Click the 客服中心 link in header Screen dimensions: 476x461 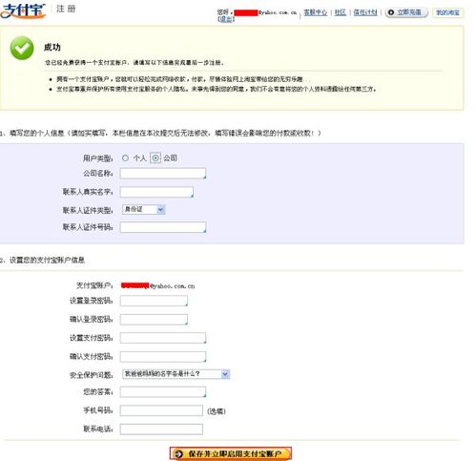coord(316,12)
